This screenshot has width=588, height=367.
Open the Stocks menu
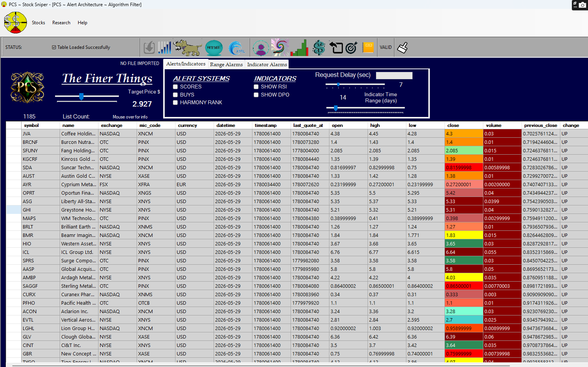click(38, 23)
